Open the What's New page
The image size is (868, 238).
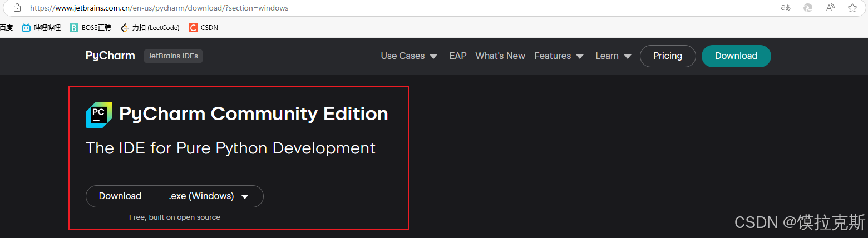(500, 56)
